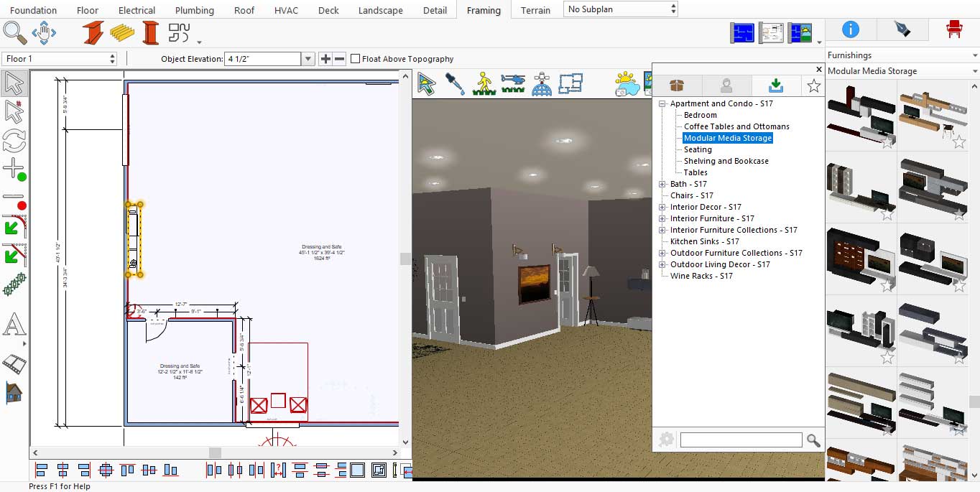
Task: Click the helicopter fly-around view icon
Action: 512,83
